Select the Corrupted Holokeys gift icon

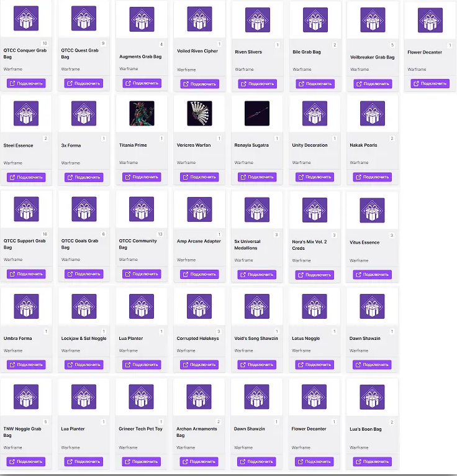coord(199,306)
